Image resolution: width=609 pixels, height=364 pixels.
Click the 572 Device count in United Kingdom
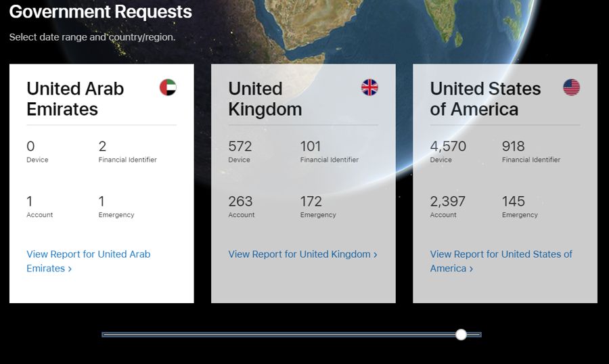click(240, 146)
